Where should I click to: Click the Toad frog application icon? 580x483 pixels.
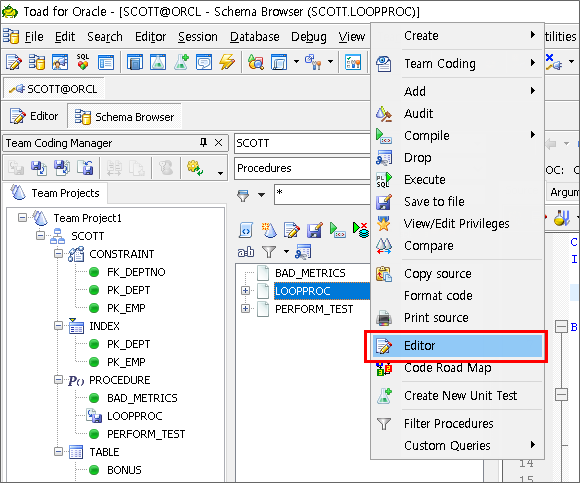[10, 11]
